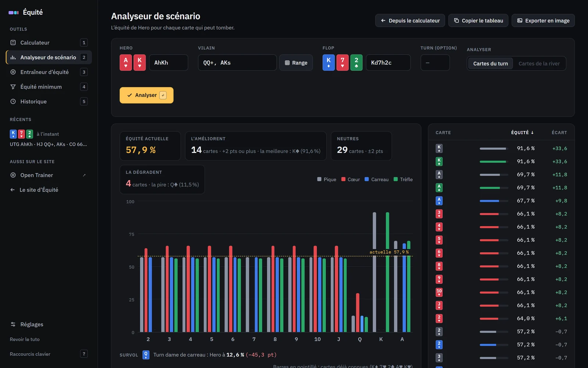
Task: Click the Hero king of hearts card
Action: 140,63
